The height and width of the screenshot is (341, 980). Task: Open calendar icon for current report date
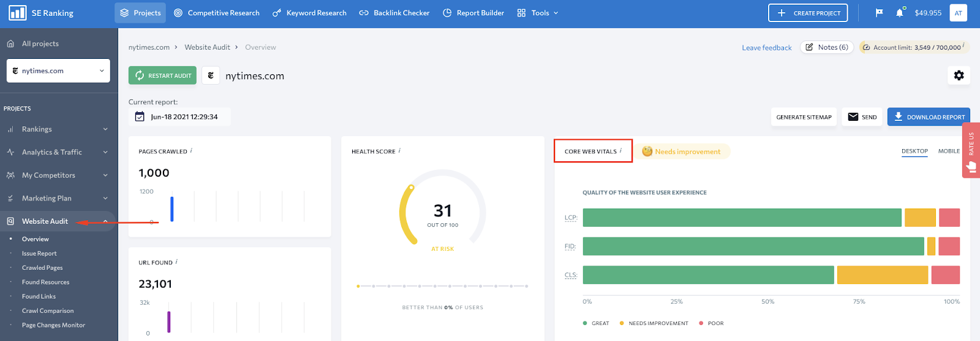coord(140,117)
